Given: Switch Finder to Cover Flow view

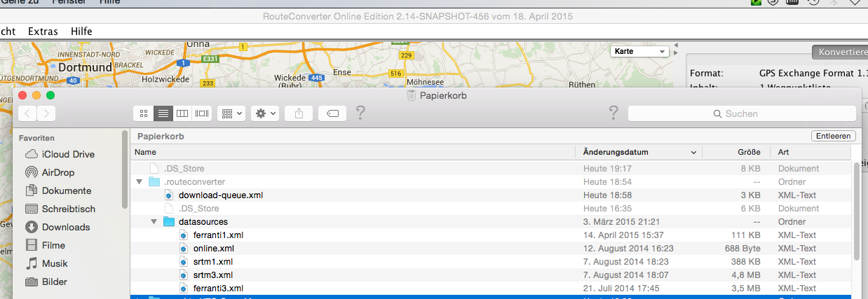Looking at the screenshot, I should pyautogui.click(x=202, y=113).
